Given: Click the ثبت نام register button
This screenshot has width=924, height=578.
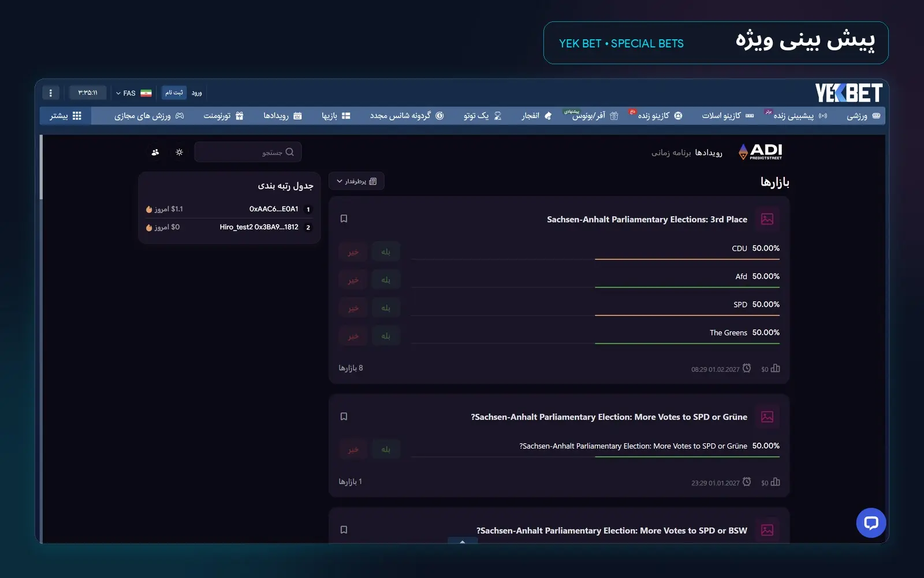Looking at the screenshot, I should [174, 92].
